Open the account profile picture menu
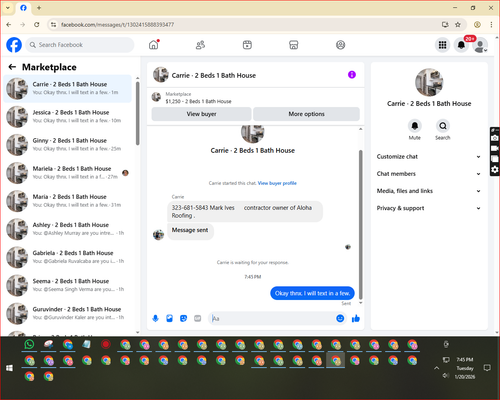 (x=480, y=45)
